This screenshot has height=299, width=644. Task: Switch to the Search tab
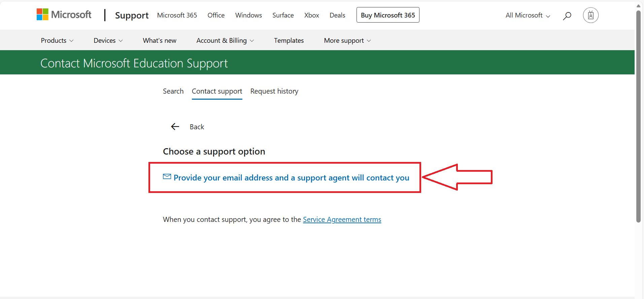tap(173, 91)
